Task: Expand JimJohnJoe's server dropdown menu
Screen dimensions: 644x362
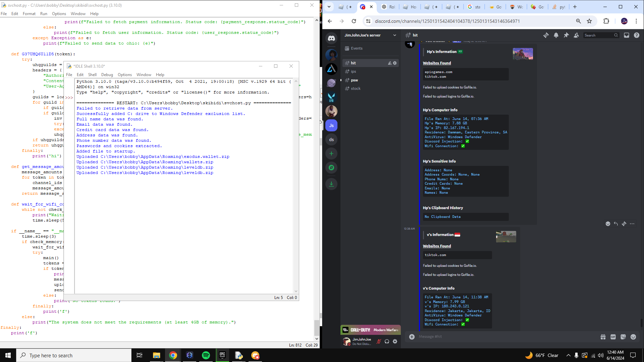Action: [394, 35]
